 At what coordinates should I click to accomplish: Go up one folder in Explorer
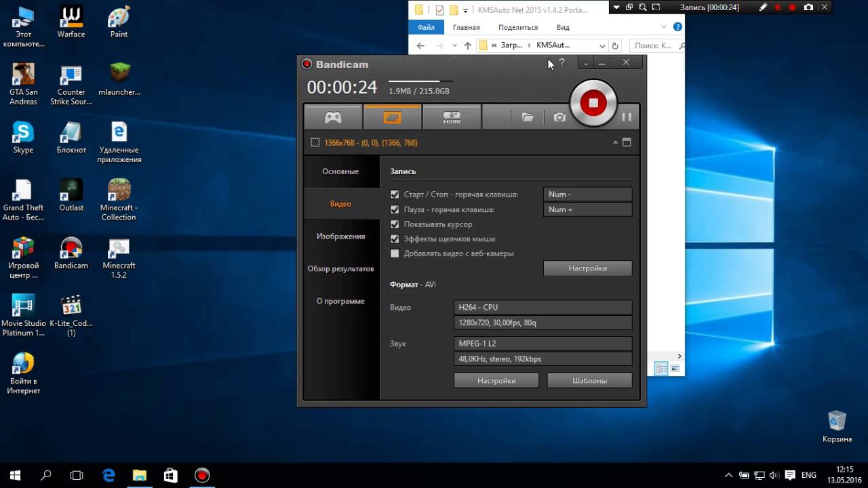tap(467, 45)
